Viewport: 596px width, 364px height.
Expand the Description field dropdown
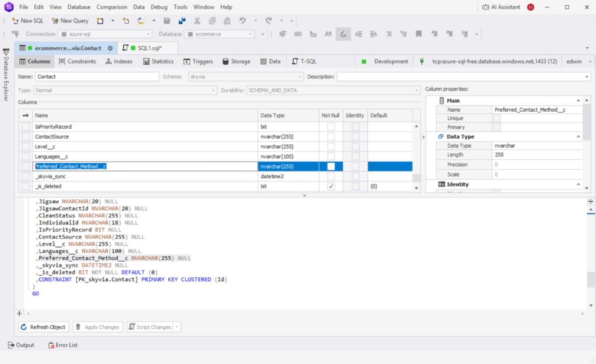(587, 77)
